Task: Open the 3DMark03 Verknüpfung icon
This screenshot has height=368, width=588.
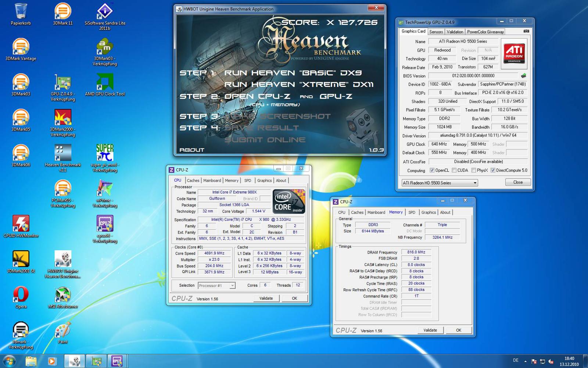Action: tap(105, 52)
